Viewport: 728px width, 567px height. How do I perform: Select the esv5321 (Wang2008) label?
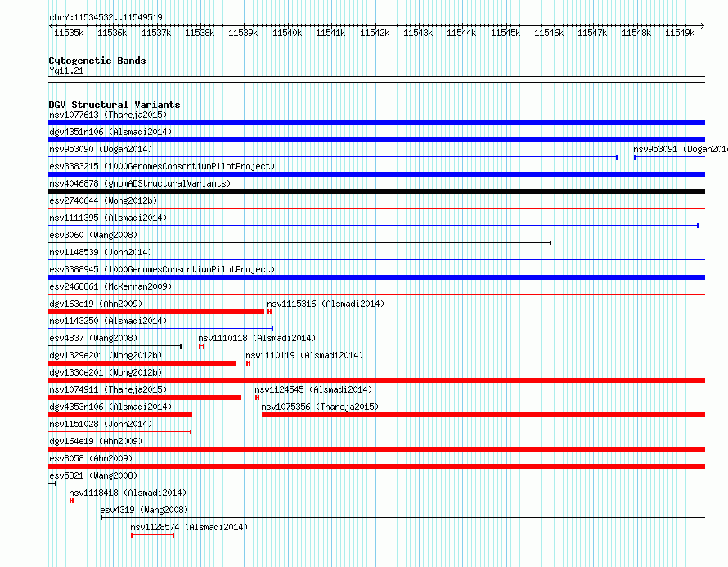(93, 475)
